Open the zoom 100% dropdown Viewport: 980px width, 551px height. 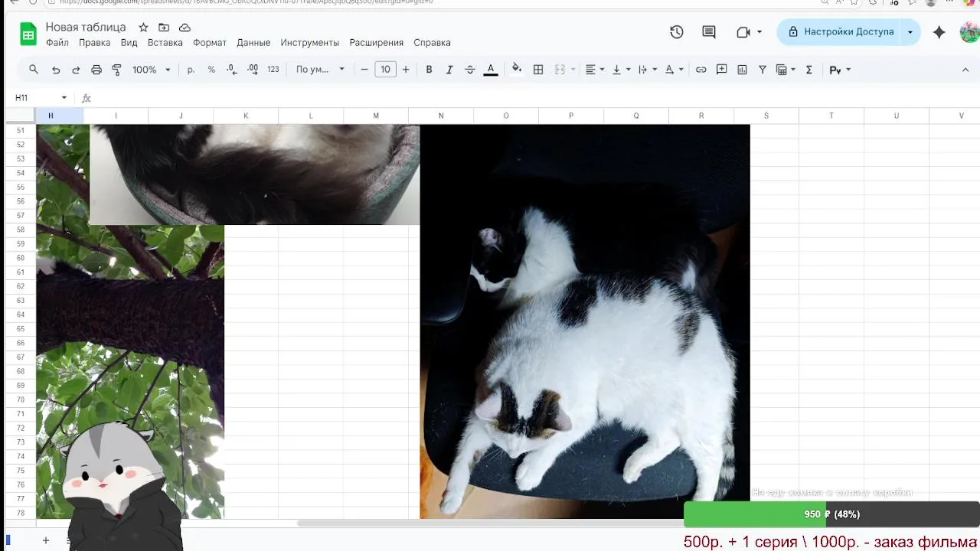[151, 70]
